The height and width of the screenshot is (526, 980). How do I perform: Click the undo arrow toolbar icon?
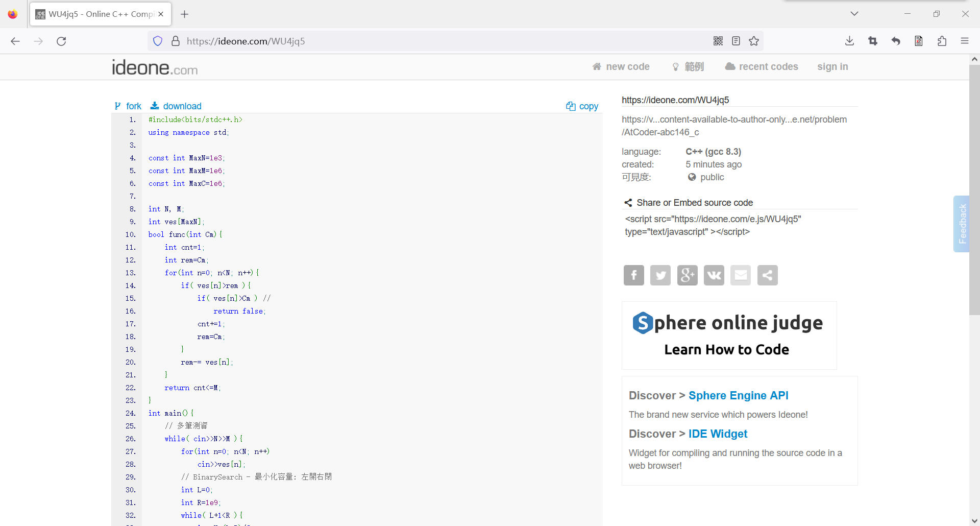click(896, 41)
